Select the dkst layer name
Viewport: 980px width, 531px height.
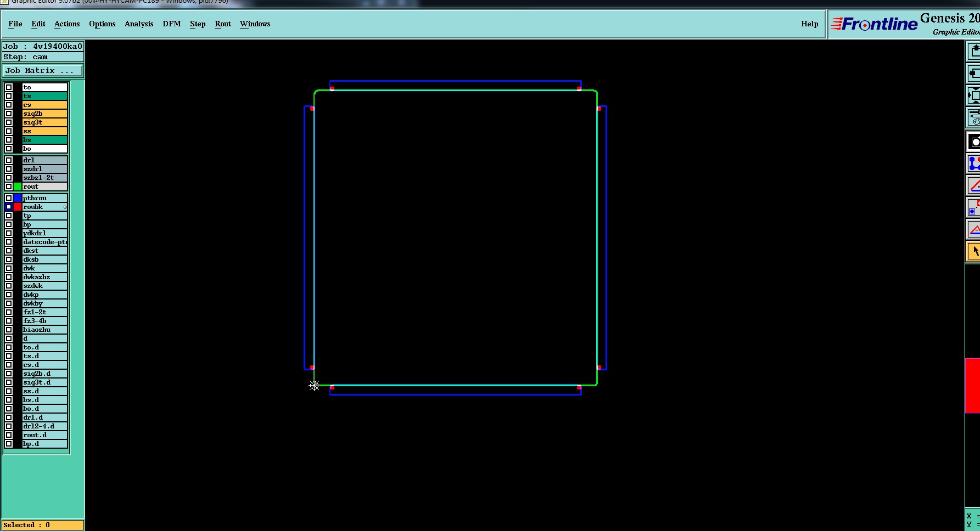(45, 251)
